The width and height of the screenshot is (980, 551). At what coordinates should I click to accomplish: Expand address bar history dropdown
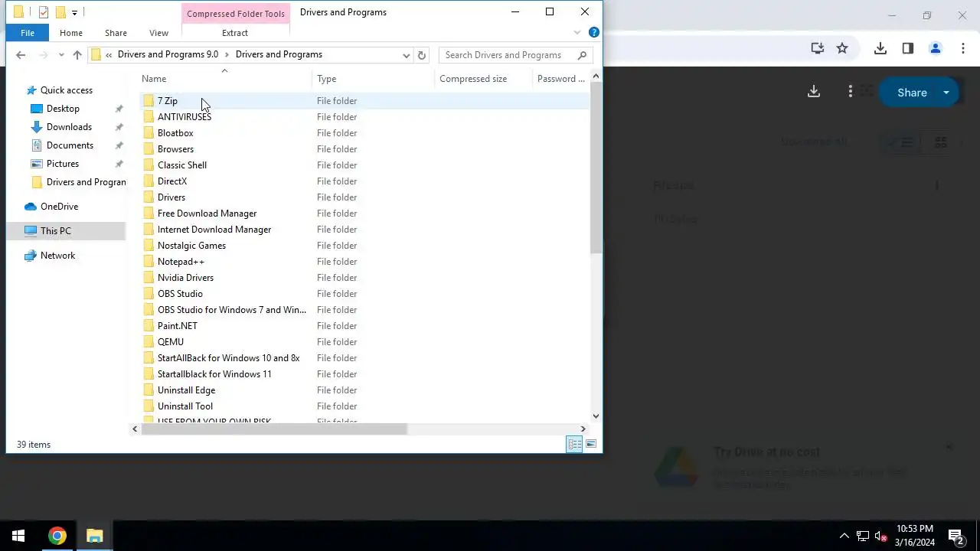(406, 55)
